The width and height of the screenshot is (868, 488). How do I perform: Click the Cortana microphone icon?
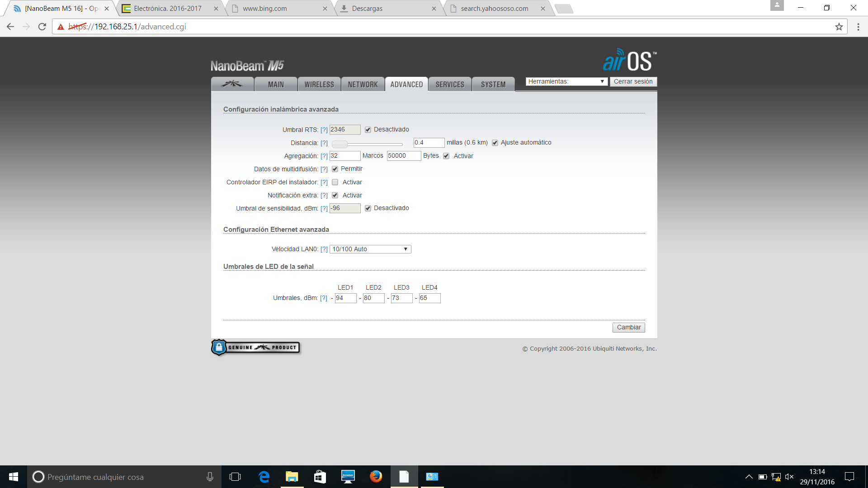(x=210, y=477)
